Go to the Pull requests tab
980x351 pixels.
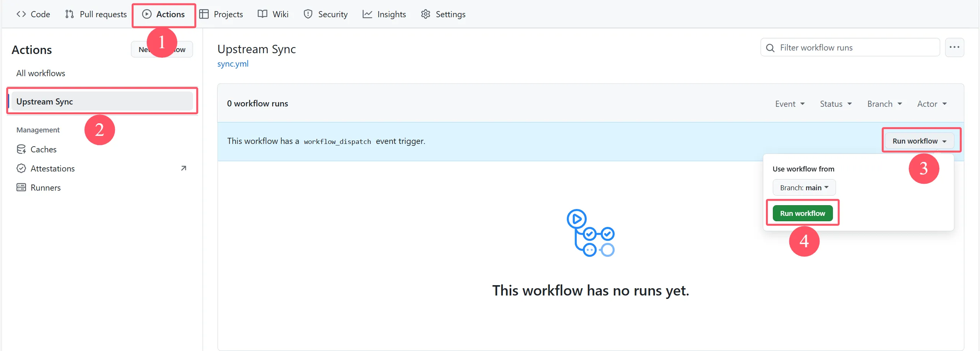pyautogui.click(x=96, y=14)
